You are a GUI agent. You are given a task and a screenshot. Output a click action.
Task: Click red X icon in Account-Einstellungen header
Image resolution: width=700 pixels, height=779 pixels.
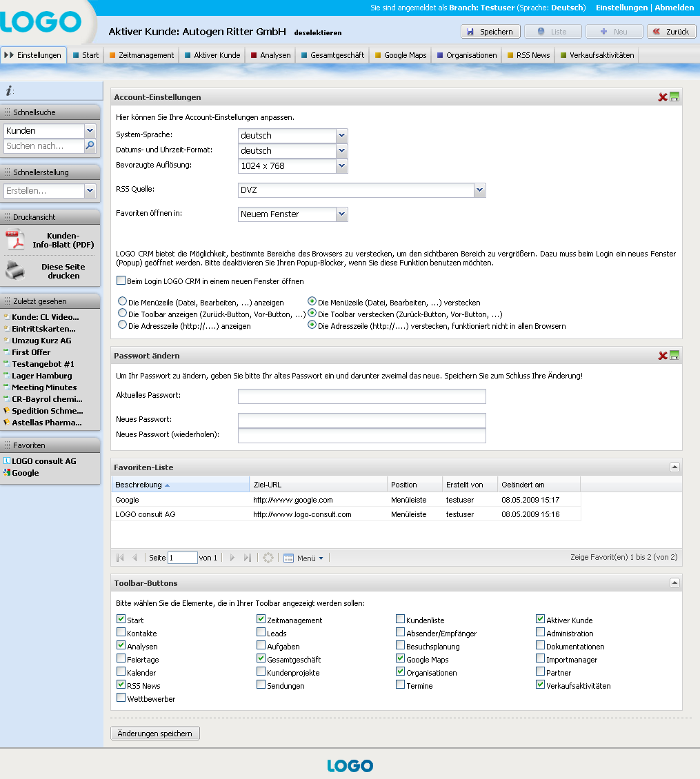pos(663,97)
